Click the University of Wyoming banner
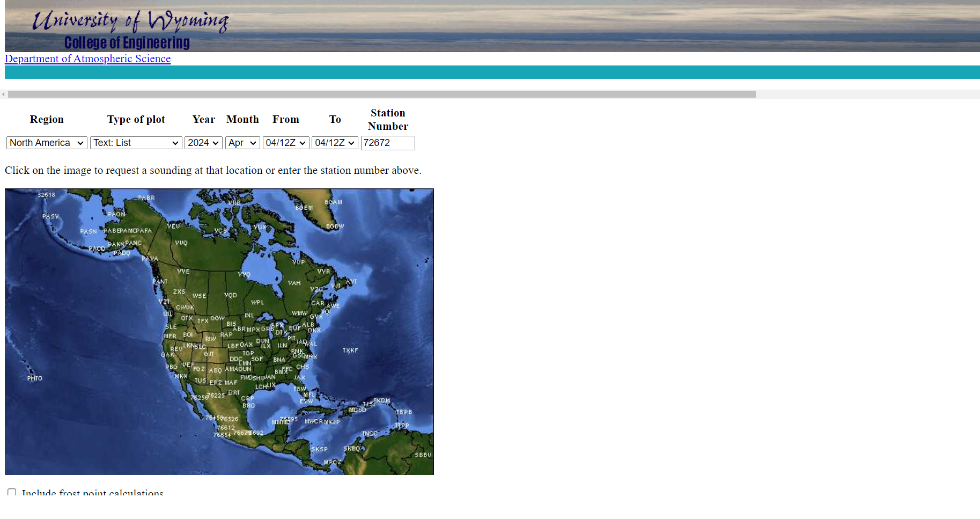980x519 pixels. (492, 26)
